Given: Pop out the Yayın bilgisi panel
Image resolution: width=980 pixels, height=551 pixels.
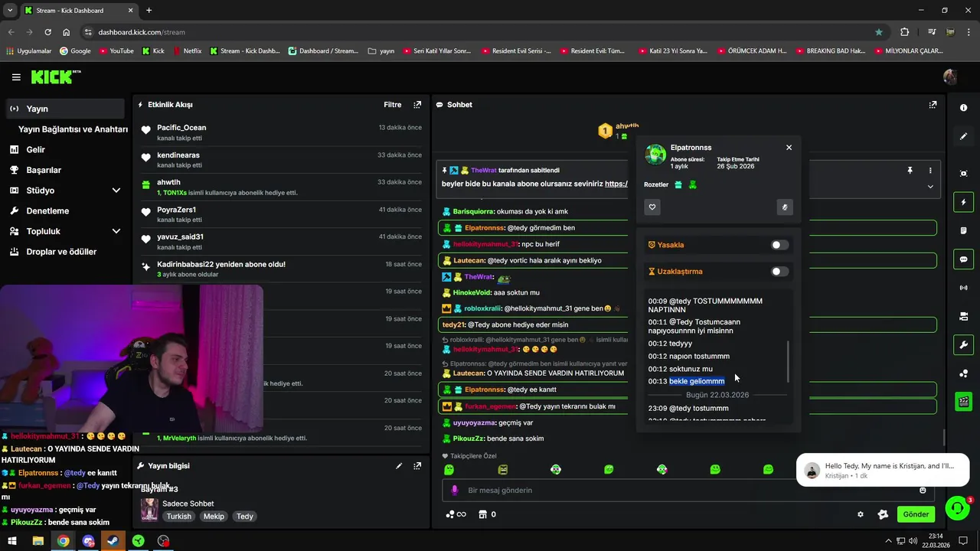Looking at the screenshot, I should (417, 465).
